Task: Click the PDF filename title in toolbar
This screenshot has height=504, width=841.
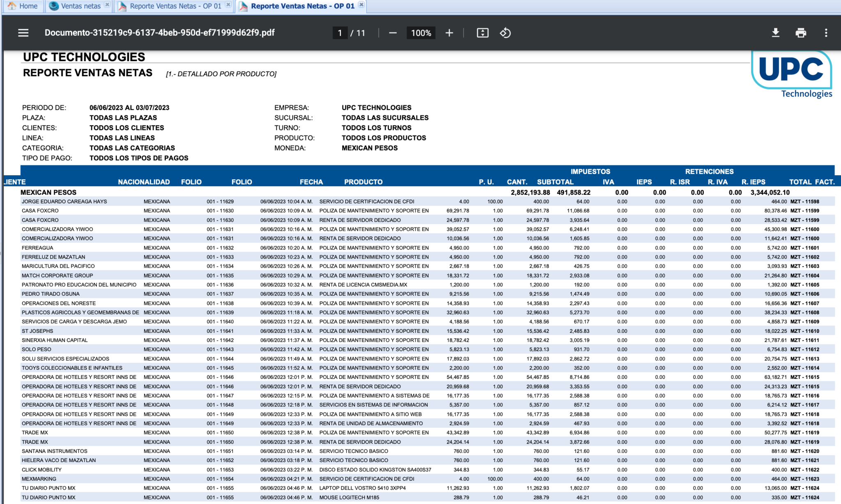Action: click(x=159, y=33)
